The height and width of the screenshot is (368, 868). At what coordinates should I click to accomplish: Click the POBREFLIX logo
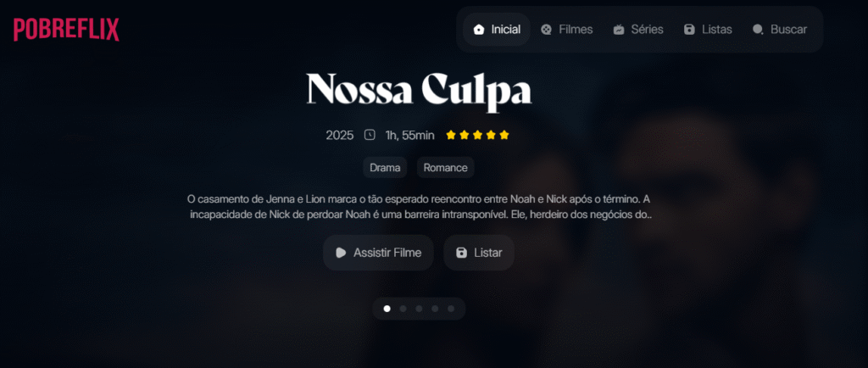pos(66,30)
